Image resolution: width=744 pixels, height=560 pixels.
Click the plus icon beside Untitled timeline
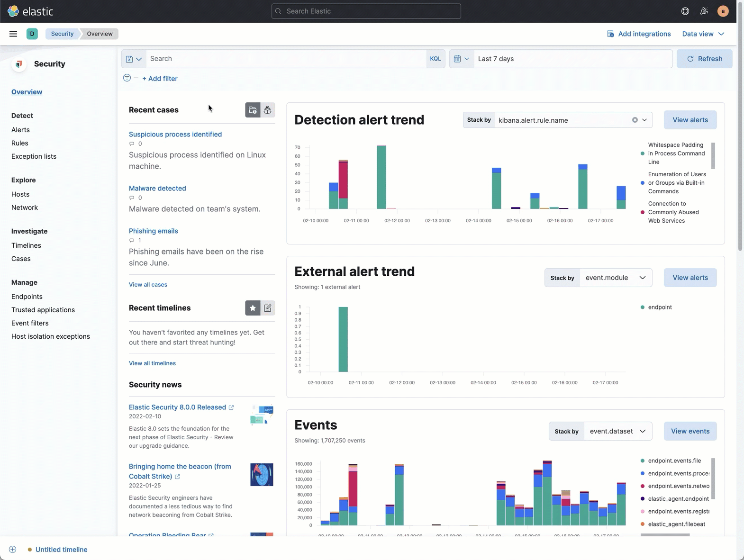point(13,550)
